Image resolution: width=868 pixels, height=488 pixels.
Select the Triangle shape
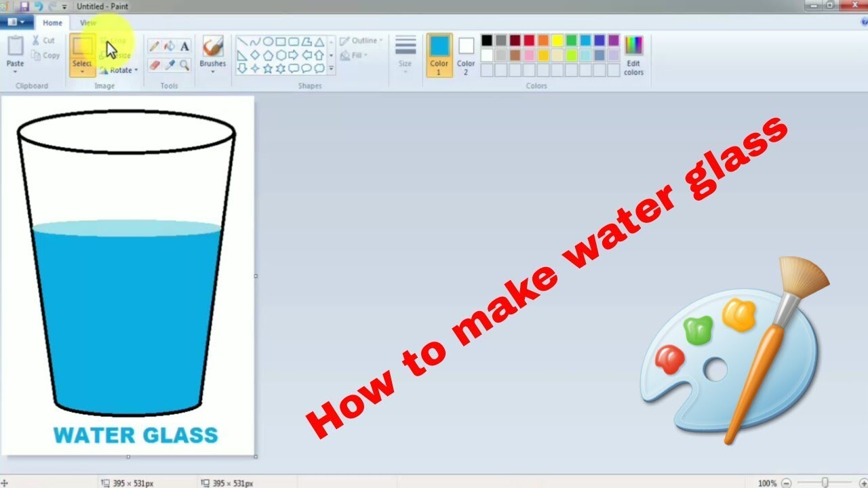(x=319, y=42)
